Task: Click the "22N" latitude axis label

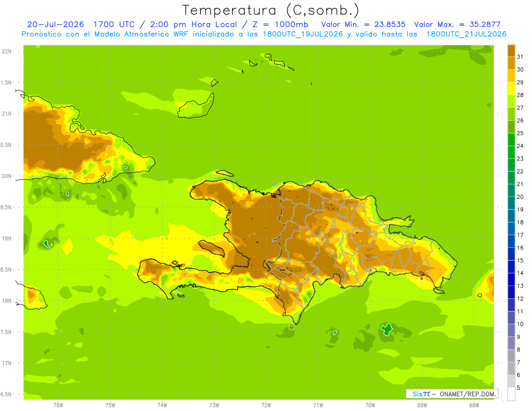Action: tap(7, 51)
